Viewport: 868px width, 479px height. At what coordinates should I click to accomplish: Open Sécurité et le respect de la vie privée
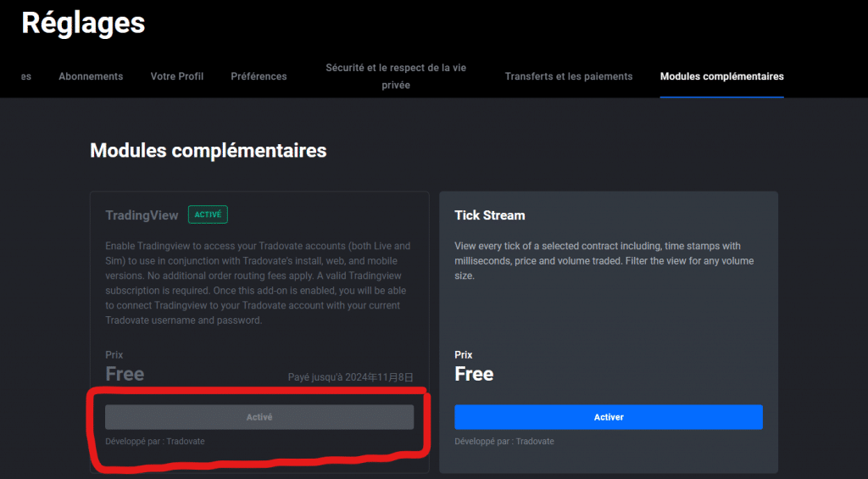point(396,76)
